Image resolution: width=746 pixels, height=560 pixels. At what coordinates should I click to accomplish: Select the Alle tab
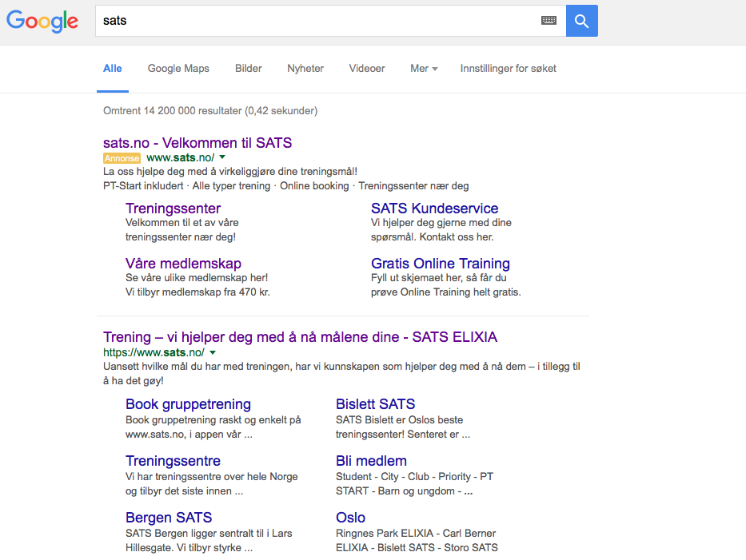click(x=112, y=69)
